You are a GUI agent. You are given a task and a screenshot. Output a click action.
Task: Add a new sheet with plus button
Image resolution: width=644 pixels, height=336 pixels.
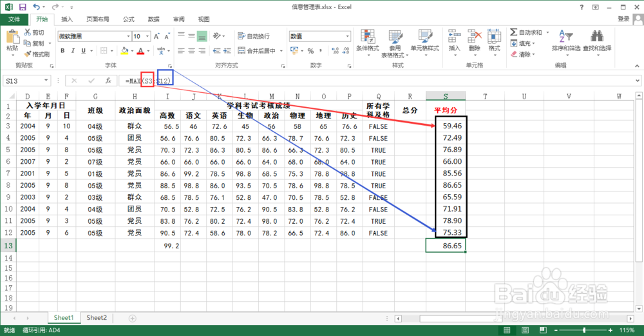132,319
